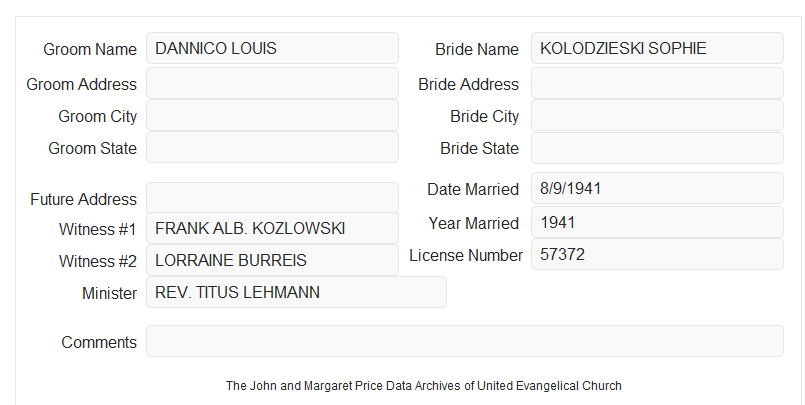Click the License Number field 57372

pyautogui.click(x=657, y=254)
